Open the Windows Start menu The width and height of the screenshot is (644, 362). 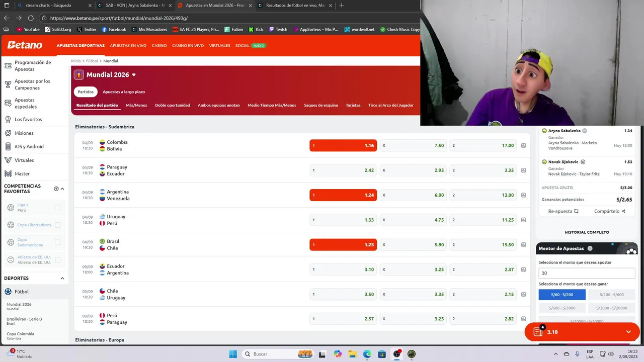[233, 354]
